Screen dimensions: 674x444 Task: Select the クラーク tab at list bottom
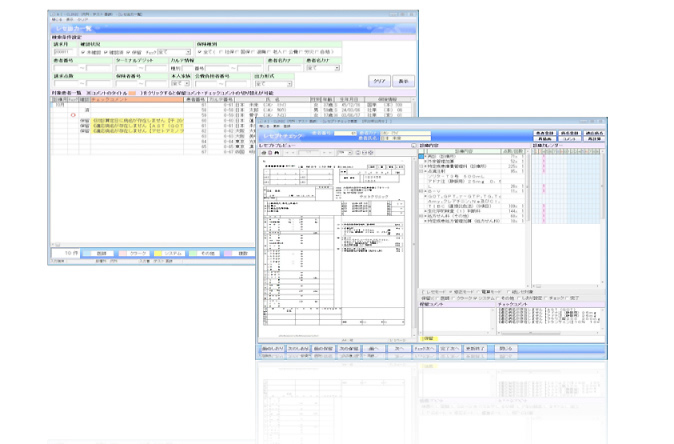[137, 254]
